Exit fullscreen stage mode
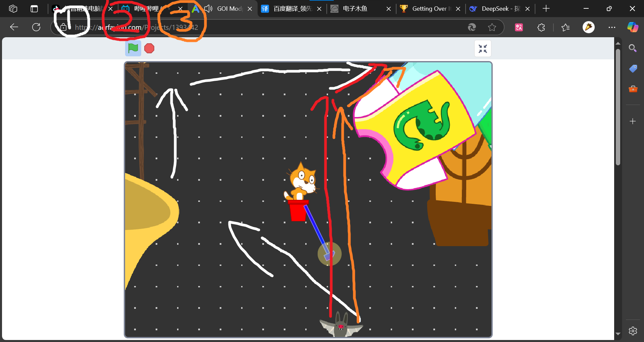The width and height of the screenshot is (644, 342). (x=483, y=49)
